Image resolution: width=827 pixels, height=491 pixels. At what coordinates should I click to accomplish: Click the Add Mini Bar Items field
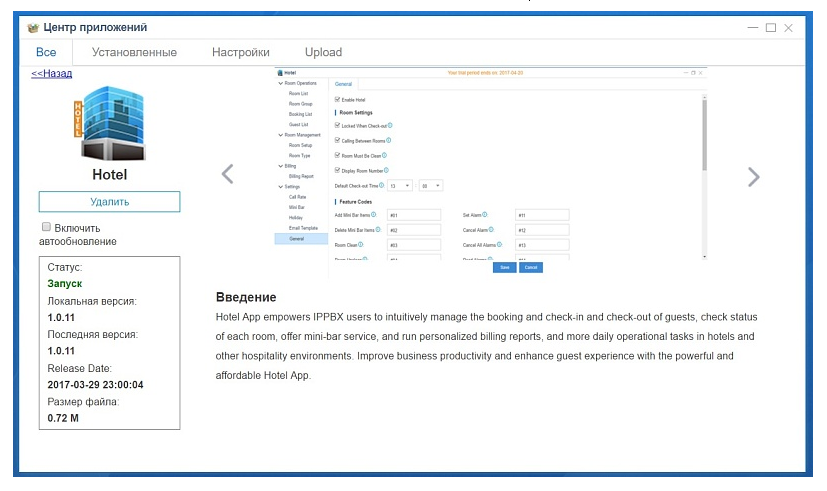click(x=413, y=215)
